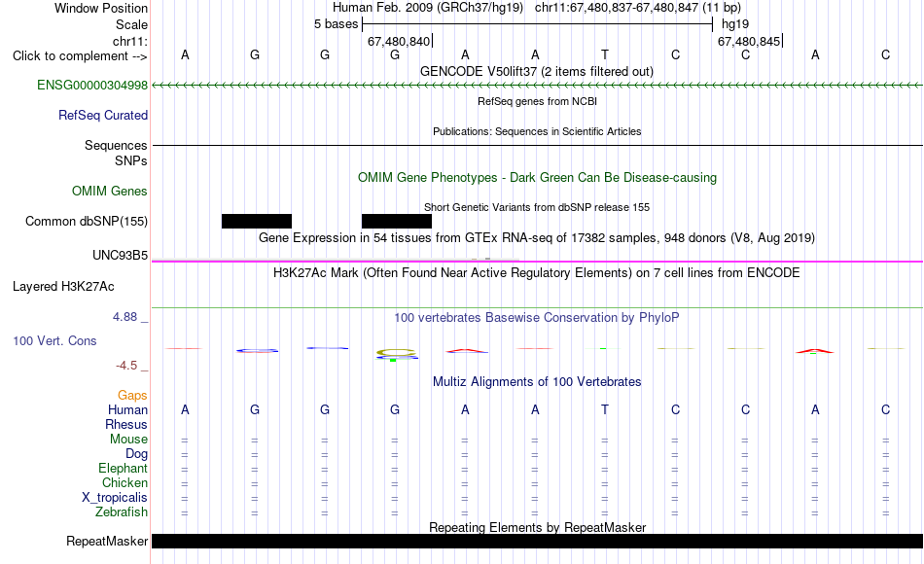Open the UNC93B5 GTEx gene label
Image resolution: width=924 pixels, height=564 pixels.
(121, 255)
